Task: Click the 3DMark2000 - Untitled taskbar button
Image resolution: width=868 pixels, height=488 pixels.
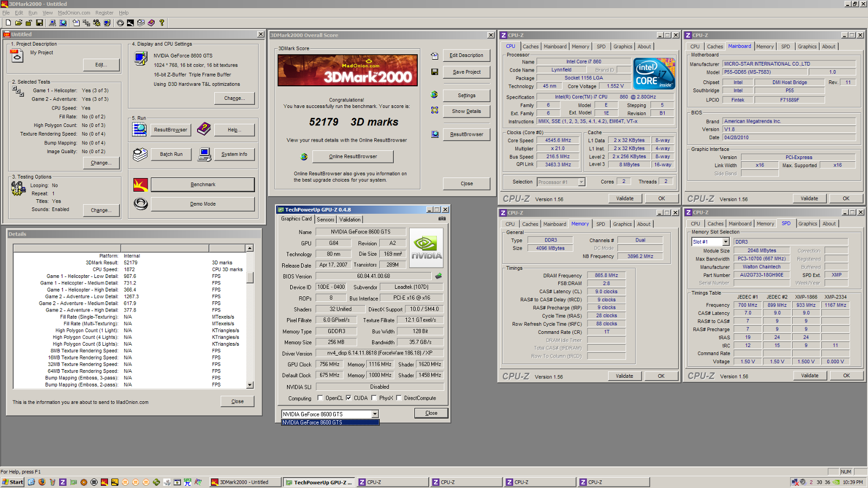Action: [245, 482]
